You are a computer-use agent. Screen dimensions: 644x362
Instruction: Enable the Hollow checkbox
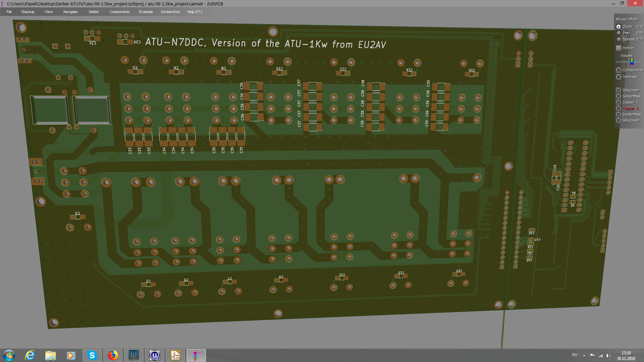(619, 48)
